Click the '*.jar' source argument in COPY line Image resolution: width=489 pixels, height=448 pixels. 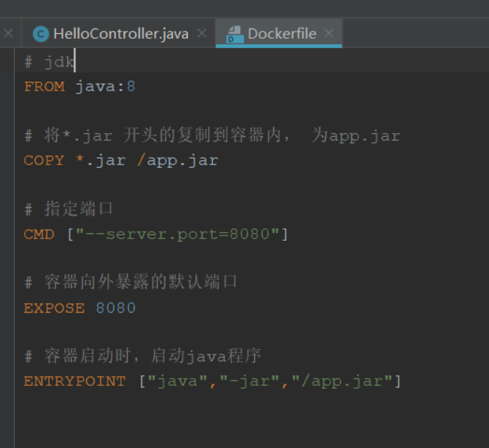point(100,160)
